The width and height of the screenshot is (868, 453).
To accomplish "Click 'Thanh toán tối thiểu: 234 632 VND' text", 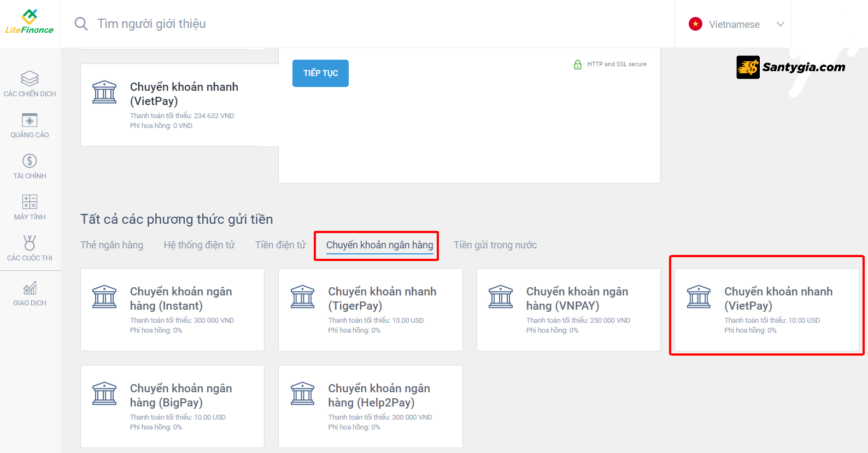I will pos(182,116).
